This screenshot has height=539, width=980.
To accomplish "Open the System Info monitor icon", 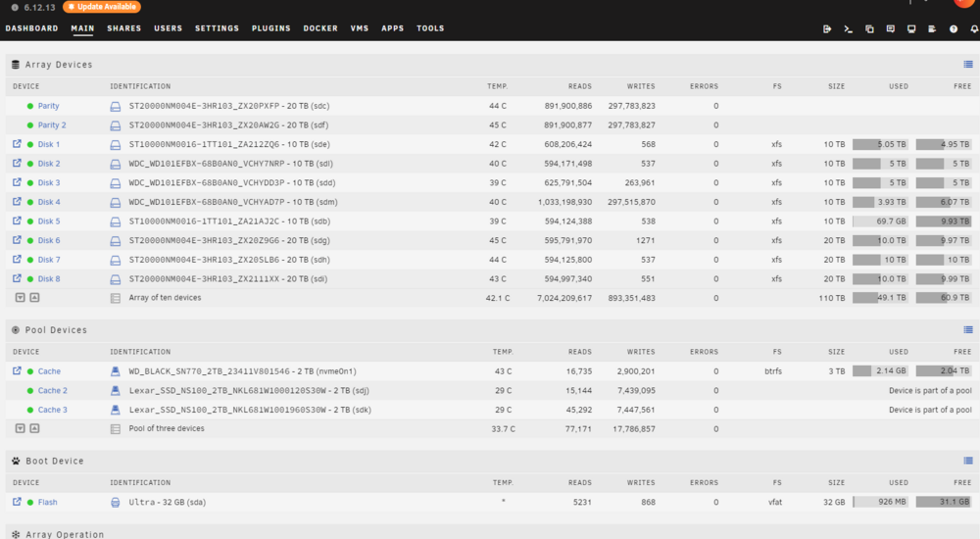I will coord(911,28).
